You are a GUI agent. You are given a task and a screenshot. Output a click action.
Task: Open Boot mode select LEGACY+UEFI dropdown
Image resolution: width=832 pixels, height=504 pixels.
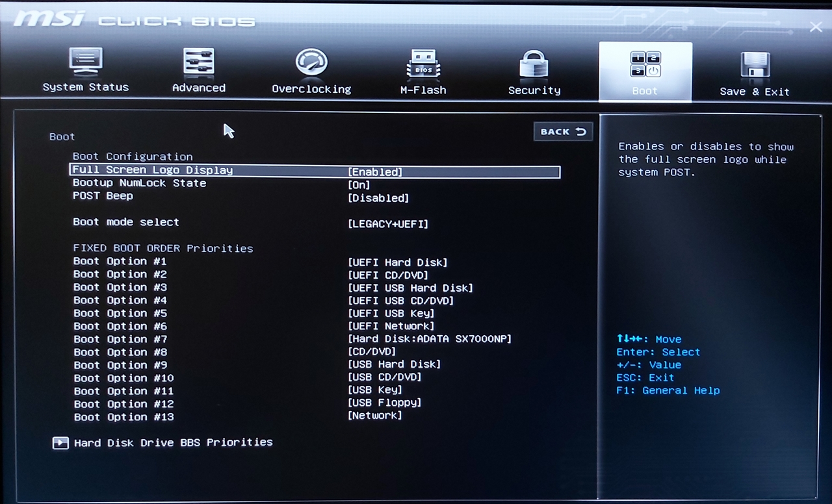[x=388, y=224]
